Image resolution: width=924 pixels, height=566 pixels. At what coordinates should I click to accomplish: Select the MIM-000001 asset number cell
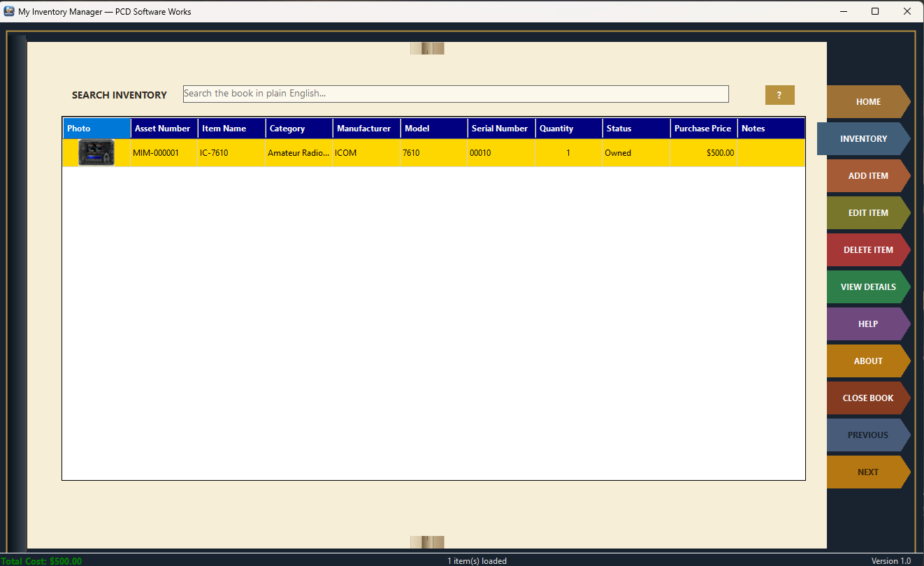pyautogui.click(x=164, y=153)
